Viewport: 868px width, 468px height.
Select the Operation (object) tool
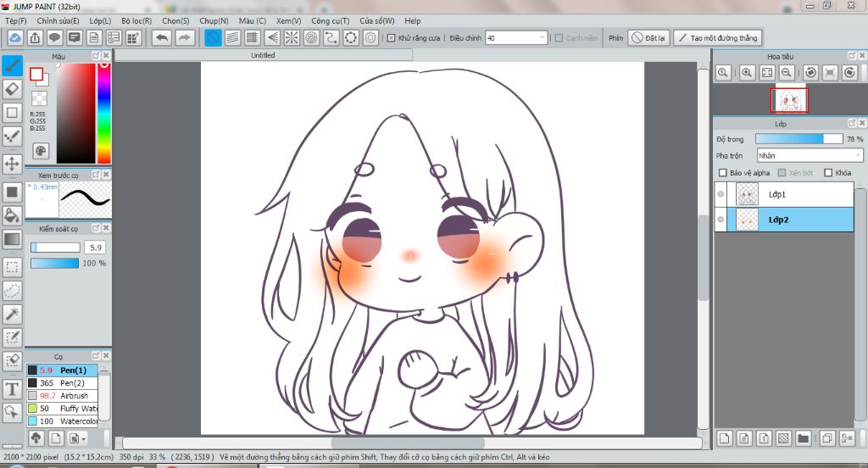[x=12, y=412]
